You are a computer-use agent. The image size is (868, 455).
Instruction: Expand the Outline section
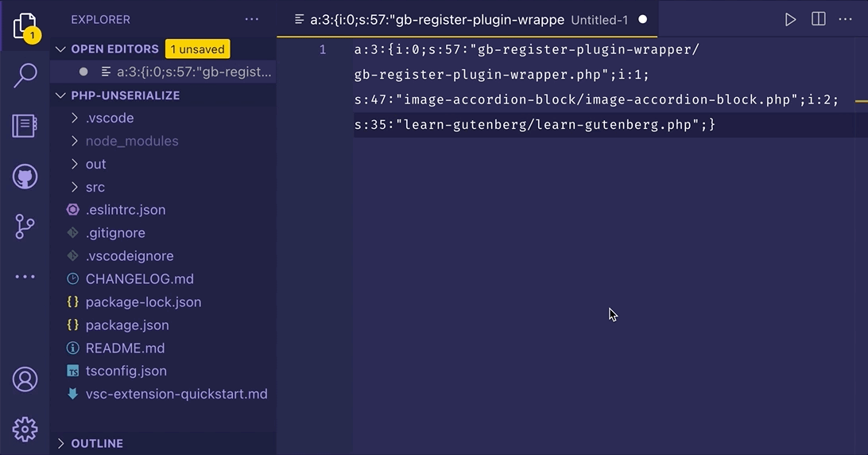60,443
